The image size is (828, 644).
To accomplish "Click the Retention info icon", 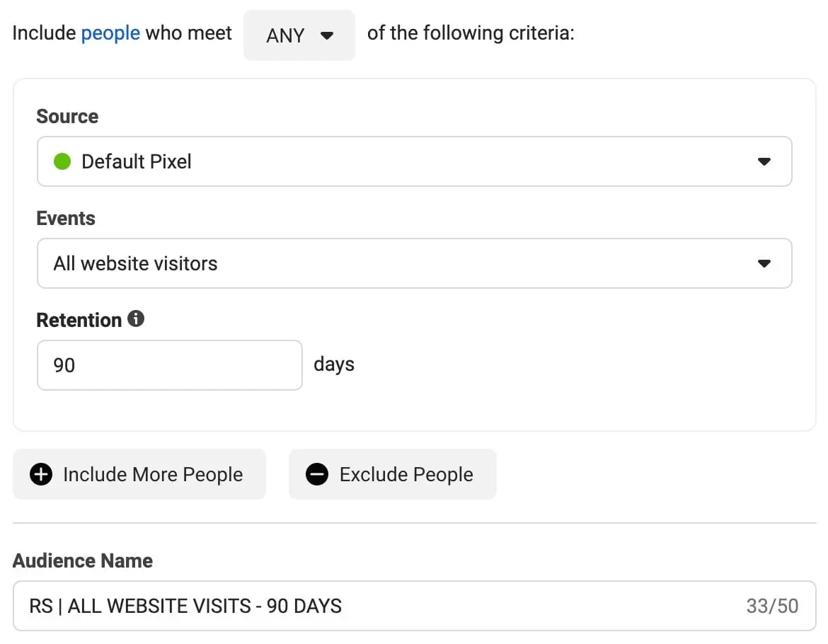I will click(136, 319).
